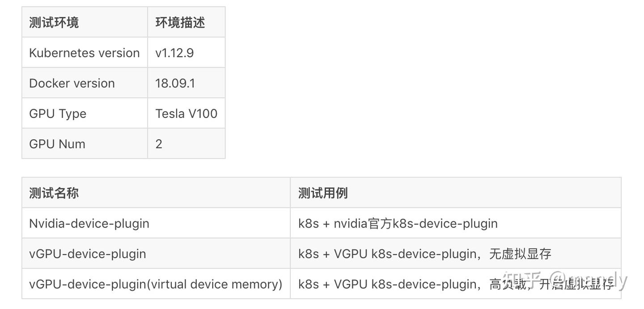
Task: Select the vGPU-device-plugin(virtual device memory) cell
Action: [x=156, y=284]
